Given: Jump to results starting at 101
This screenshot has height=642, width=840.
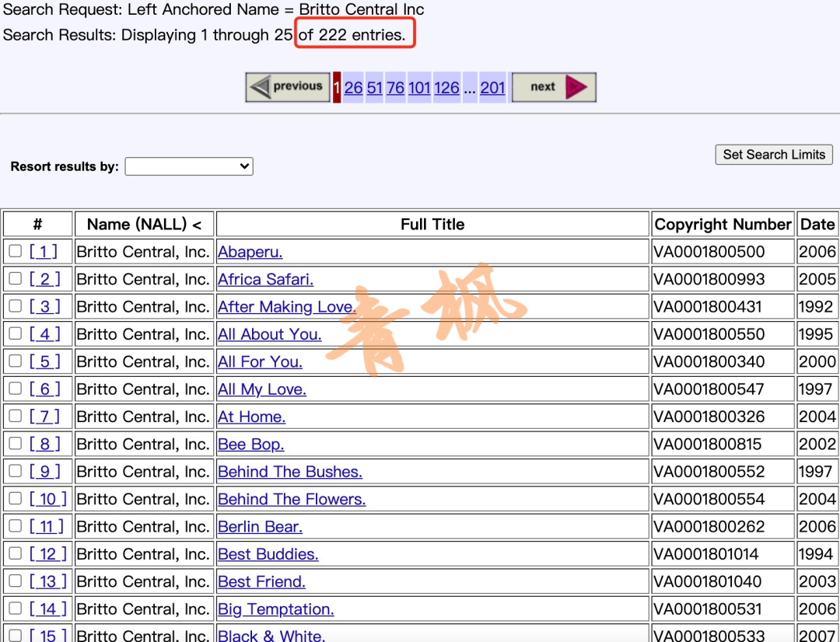Looking at the screenshot, I should 419,87.
